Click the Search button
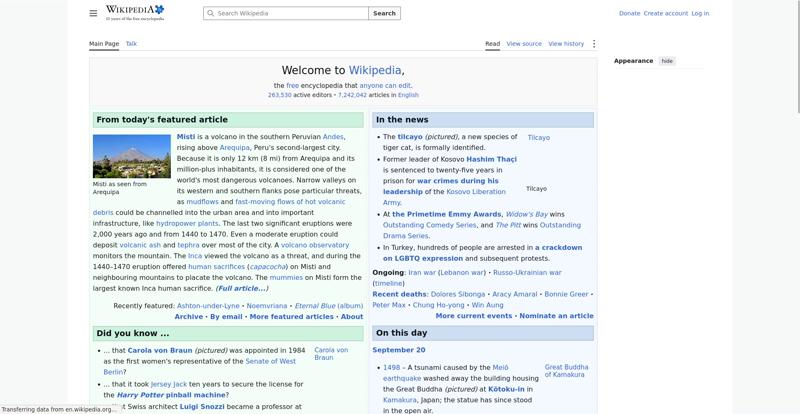This screenshot has width=800, height=414. (x=384, y=13)
